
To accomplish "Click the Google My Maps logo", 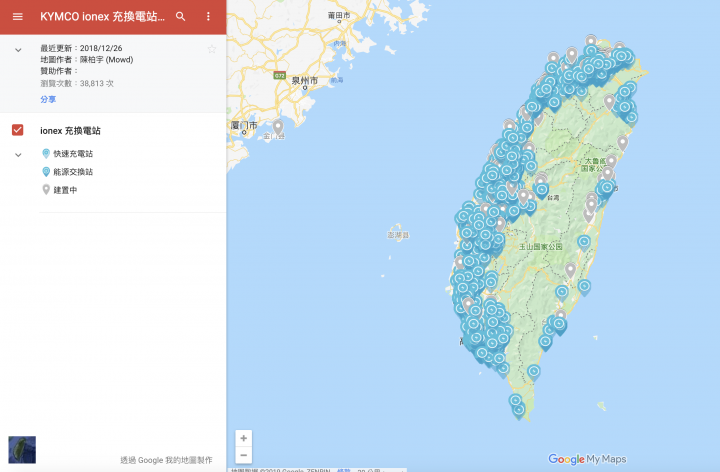I will pos(587,459).
